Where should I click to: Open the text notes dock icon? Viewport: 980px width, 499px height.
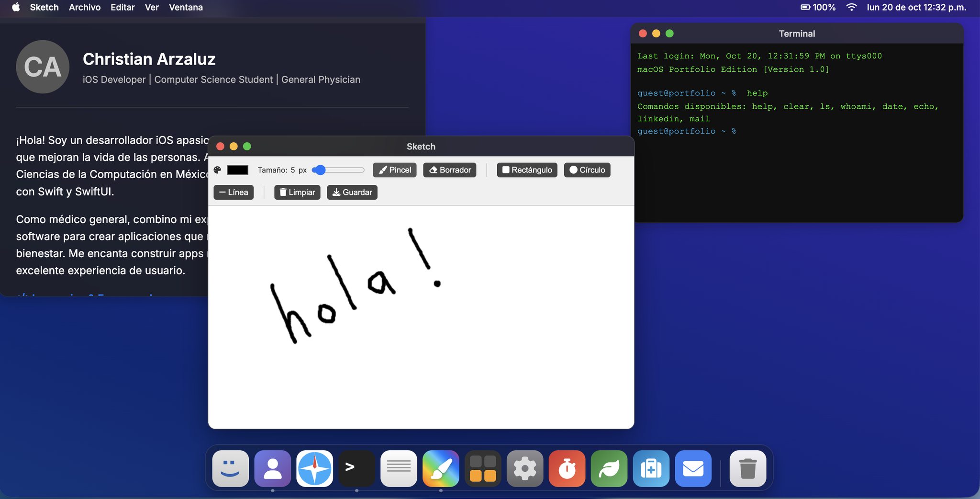pos(399,468)
